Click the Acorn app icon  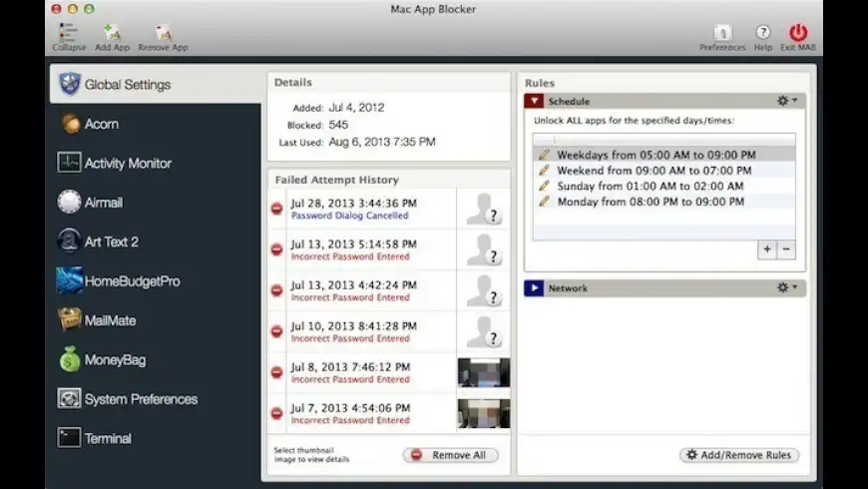coord(70,124)
